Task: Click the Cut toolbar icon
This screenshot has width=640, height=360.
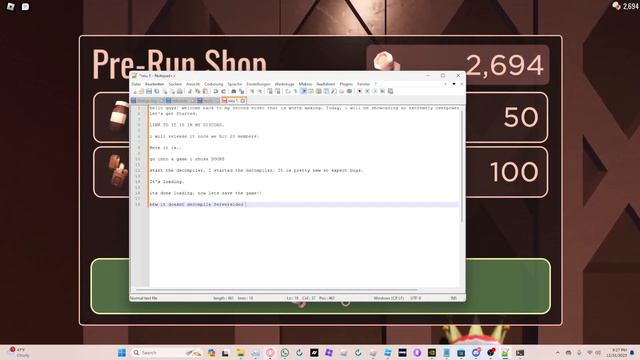Action: pyautogui.click(x=189, y=91)
